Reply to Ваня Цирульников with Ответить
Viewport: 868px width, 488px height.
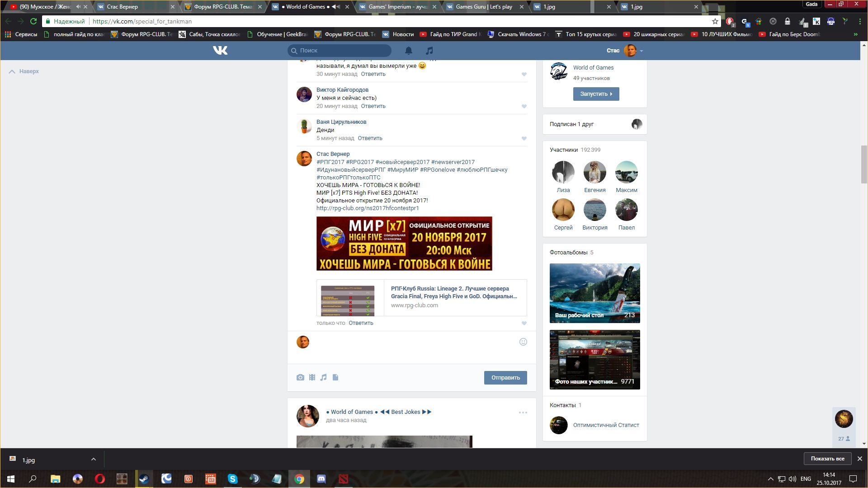[x=370, y=138]
